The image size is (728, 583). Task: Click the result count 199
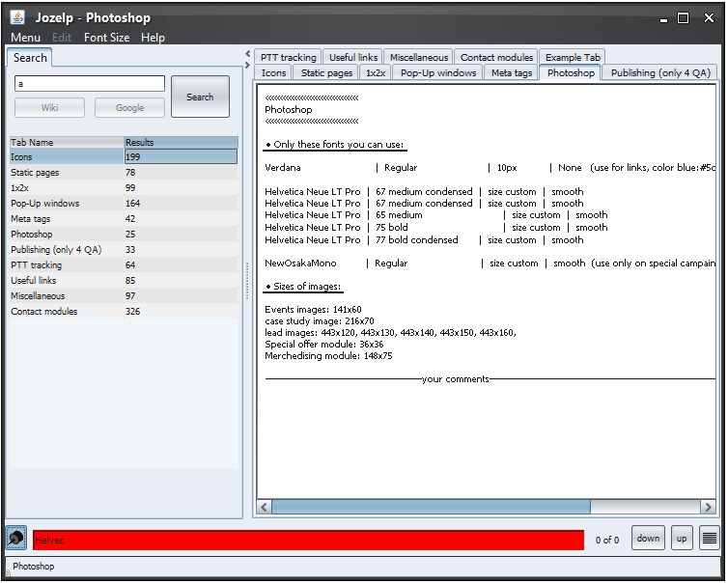click(x=133, y=157)
